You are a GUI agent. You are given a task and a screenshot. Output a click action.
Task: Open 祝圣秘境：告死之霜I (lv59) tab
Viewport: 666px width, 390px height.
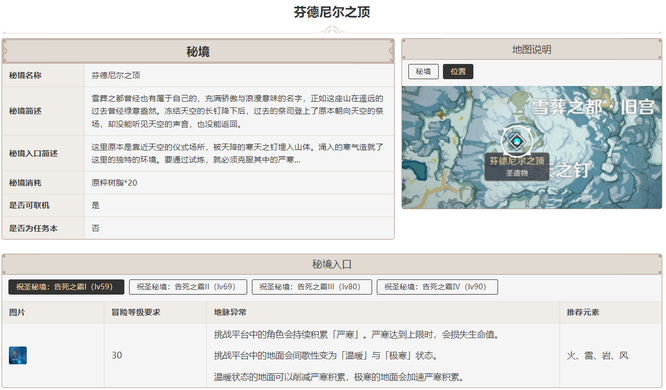coord(66,287)
